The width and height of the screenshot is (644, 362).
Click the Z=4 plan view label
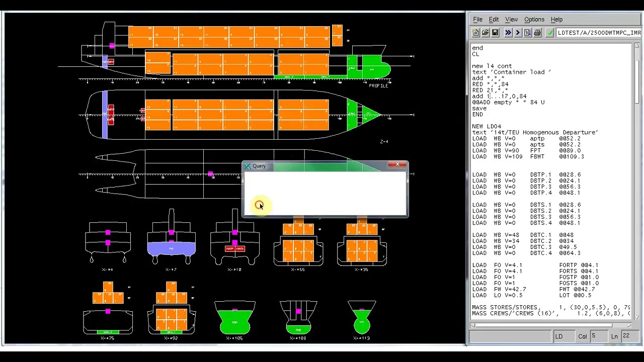pos(384,142)
